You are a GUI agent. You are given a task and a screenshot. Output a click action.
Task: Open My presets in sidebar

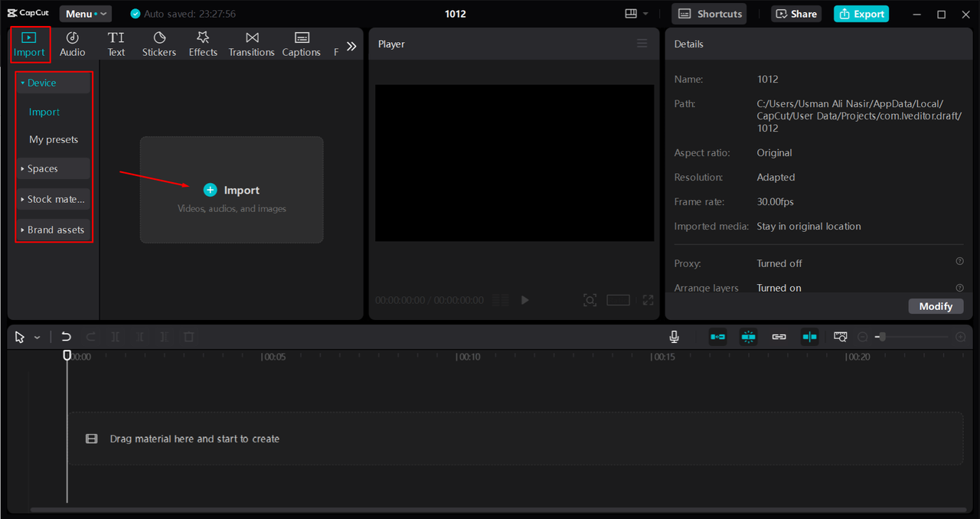(54, 139)
